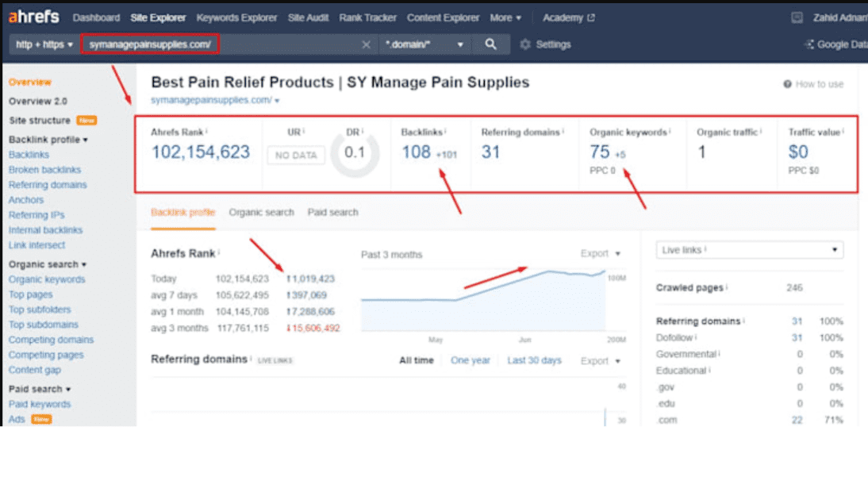The width and height of the screenshot is (868, 496).
Task: Click the How to use help icon
Action: (x=787, y=84)
